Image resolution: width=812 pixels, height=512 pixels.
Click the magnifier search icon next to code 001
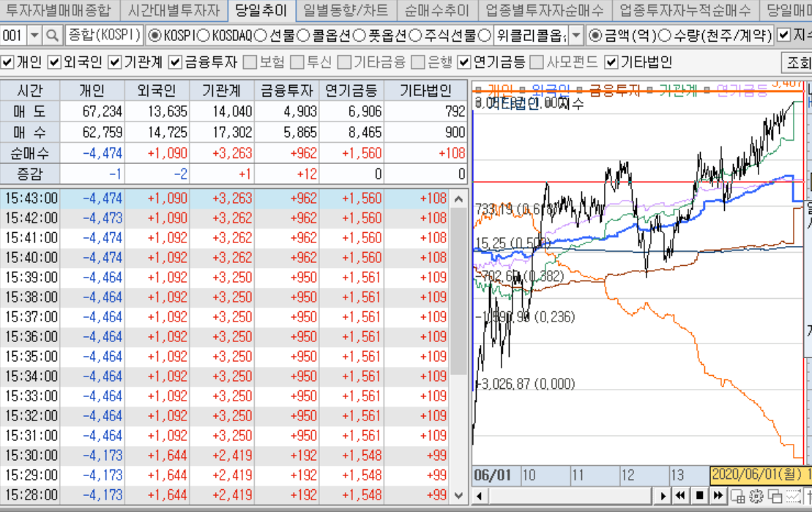coord(52,35)
